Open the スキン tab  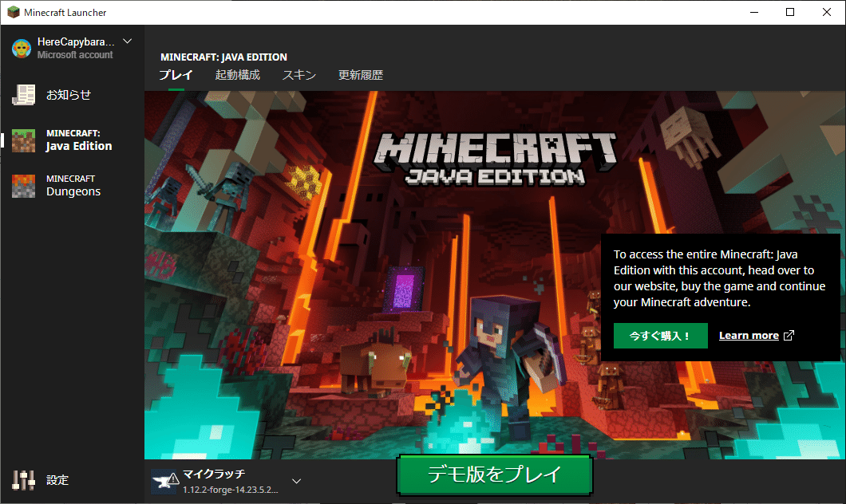299,75
